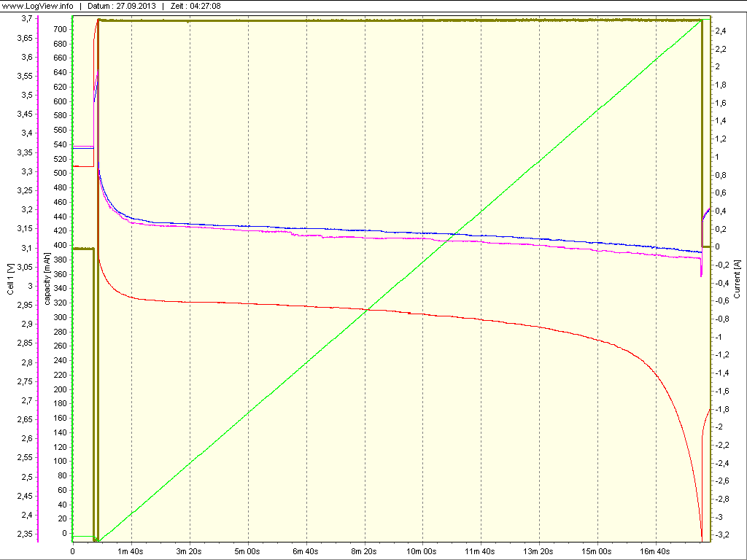Click the '20' capacity axis value
The height and width of the screenshot is (560, 747).
pyautogui.click(x=63, y=519)
